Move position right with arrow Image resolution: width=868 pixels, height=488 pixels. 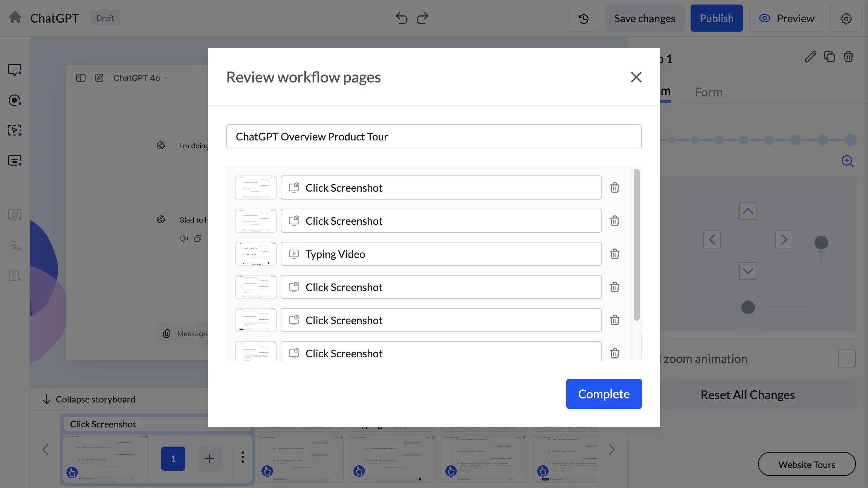[784, 239]
